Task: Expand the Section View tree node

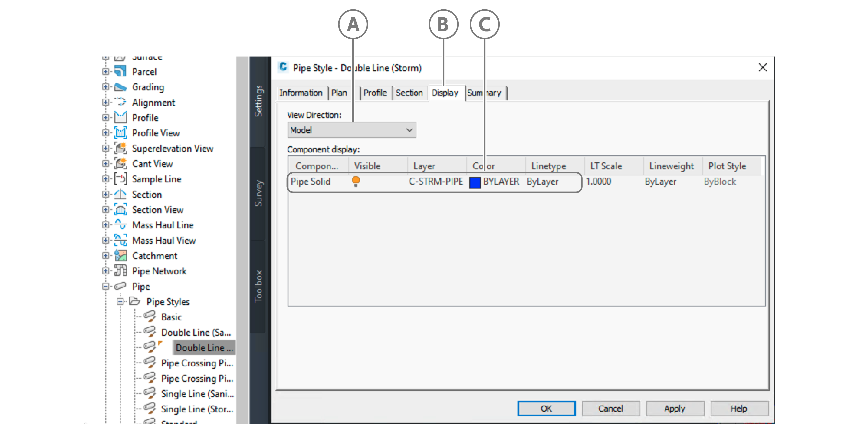Action: [x=105, y=210]
